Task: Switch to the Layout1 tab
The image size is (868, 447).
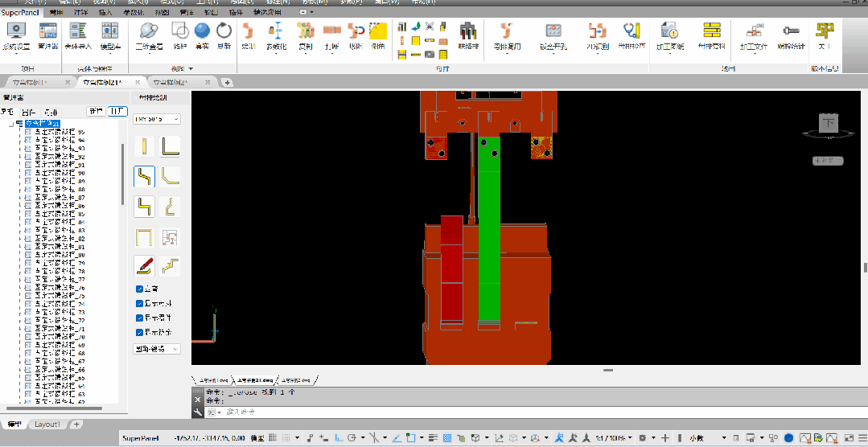Action: point(47,424)
